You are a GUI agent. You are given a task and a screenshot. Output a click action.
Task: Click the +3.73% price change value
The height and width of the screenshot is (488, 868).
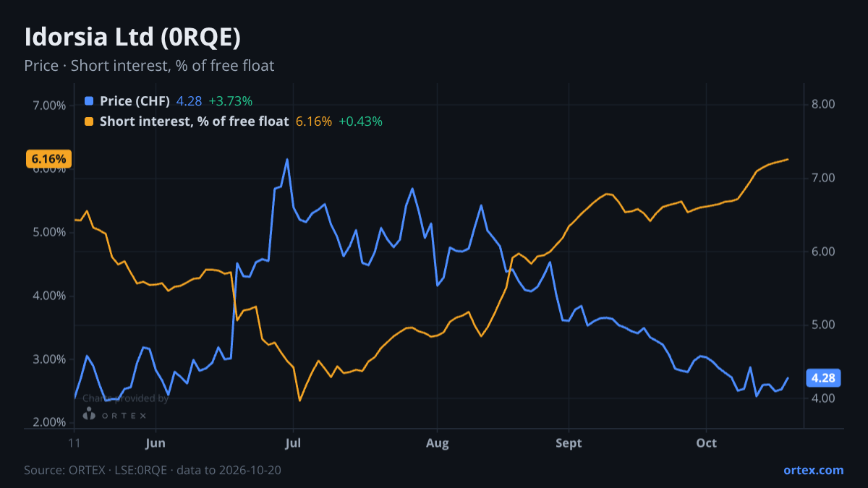pos(230,101)
